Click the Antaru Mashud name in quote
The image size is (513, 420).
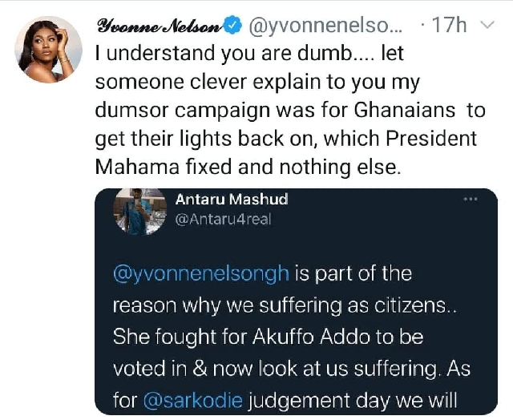pos(232,200)
